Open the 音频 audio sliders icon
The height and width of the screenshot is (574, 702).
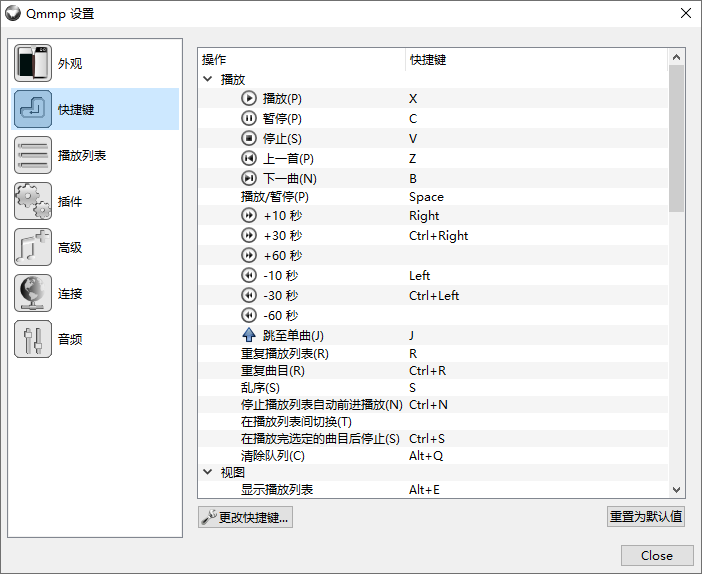click(33, 339)
